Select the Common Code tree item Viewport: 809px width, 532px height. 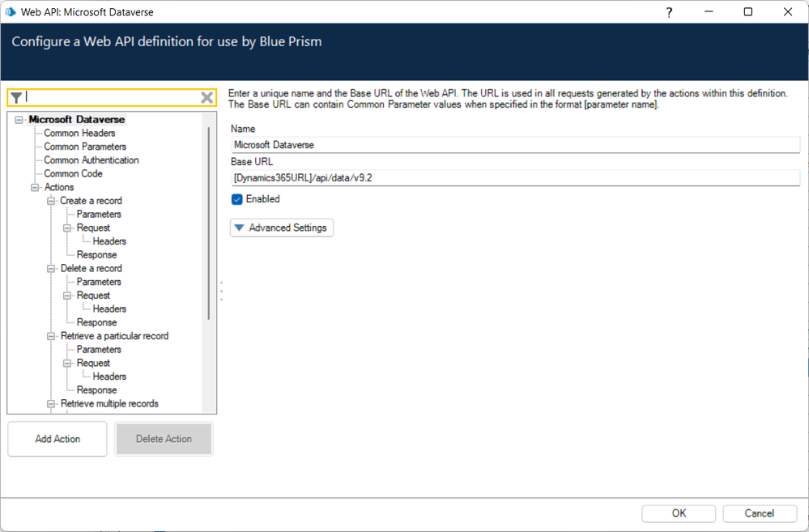73,173
